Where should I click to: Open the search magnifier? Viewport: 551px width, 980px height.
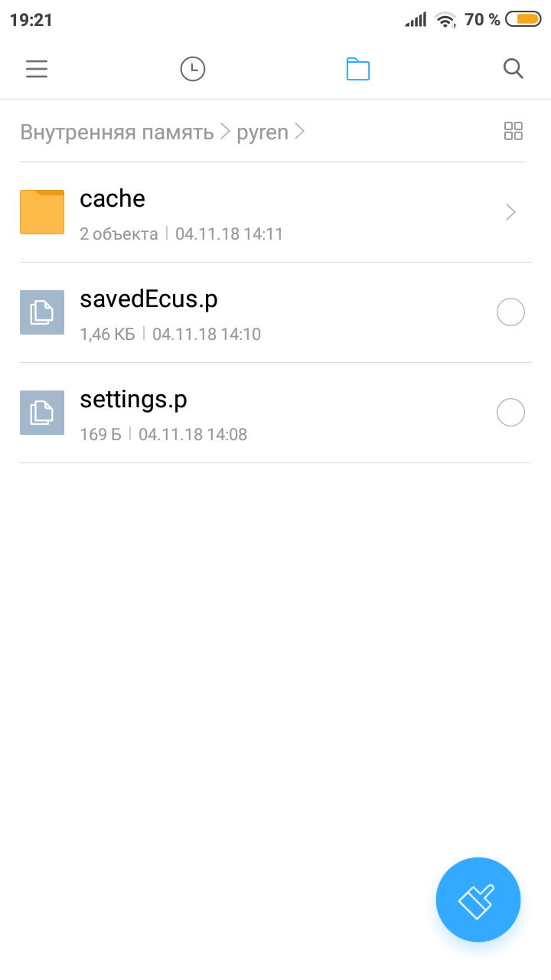(514, 69)
